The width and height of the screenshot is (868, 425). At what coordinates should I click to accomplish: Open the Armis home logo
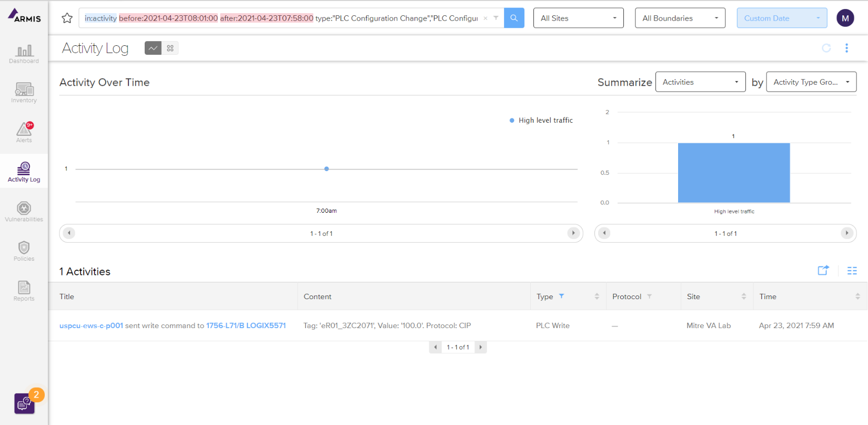click(x=24, y=16)
